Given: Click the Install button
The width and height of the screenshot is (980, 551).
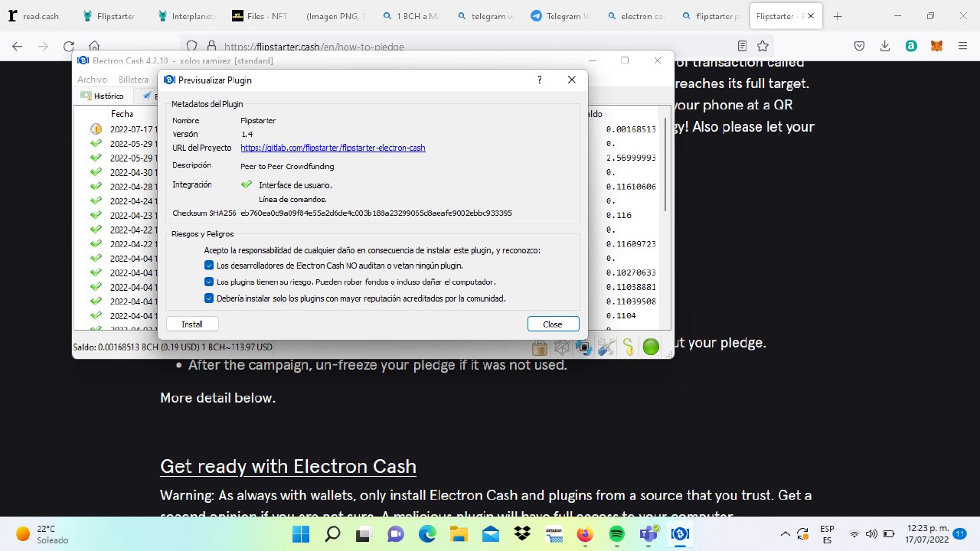Looking at the screenshot, I should [192, 324].
